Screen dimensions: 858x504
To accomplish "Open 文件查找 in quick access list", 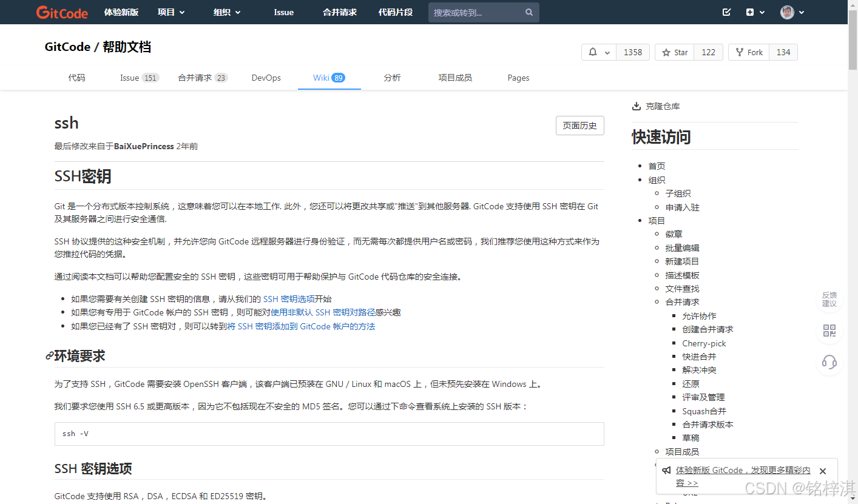I will [x=682, y=289].
